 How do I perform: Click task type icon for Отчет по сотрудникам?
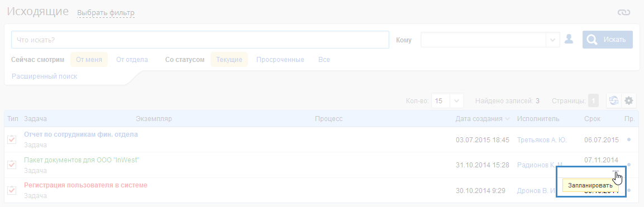12,139
